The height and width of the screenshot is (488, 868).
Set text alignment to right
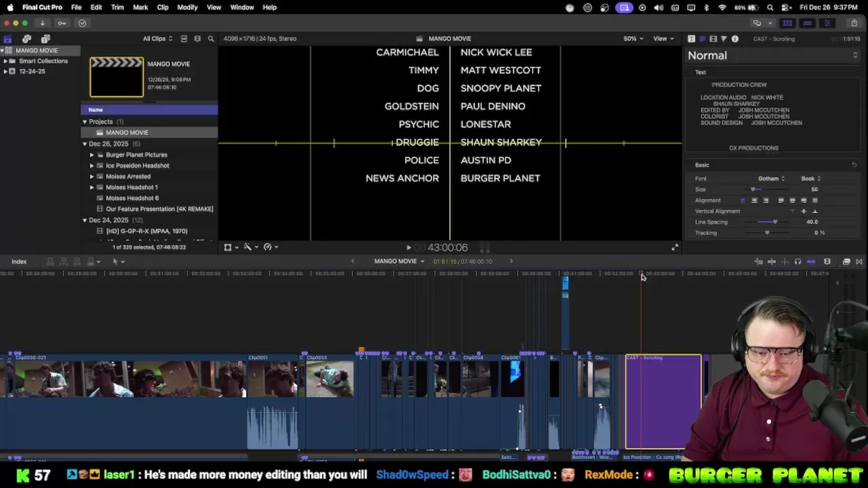pos(766,200)
